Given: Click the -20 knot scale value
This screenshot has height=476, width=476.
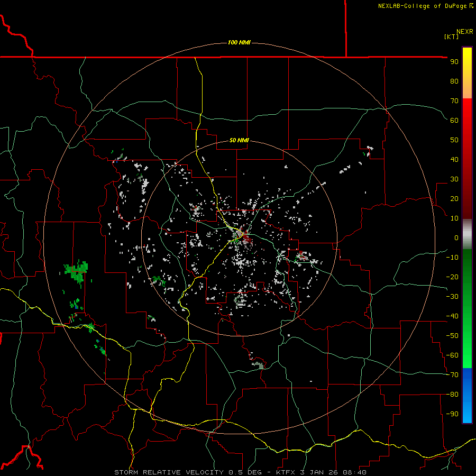Looking at the screenshot, I should 452,277.
